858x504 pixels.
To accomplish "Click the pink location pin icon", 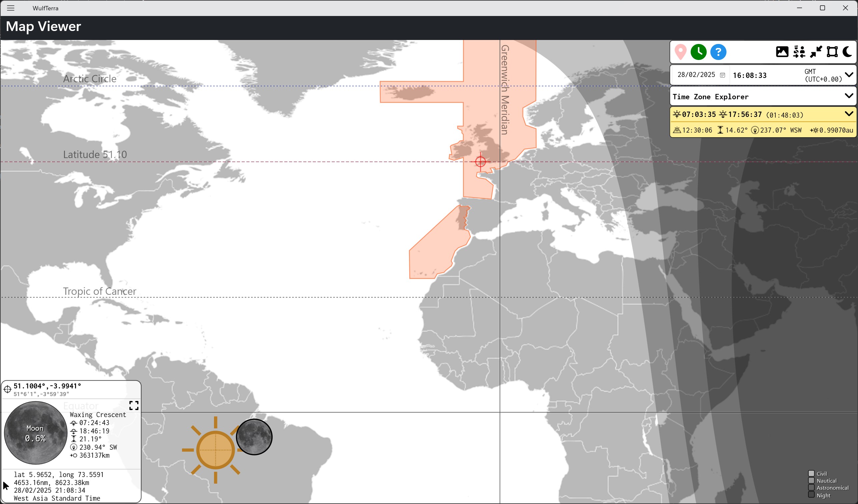I will [680, 52].
